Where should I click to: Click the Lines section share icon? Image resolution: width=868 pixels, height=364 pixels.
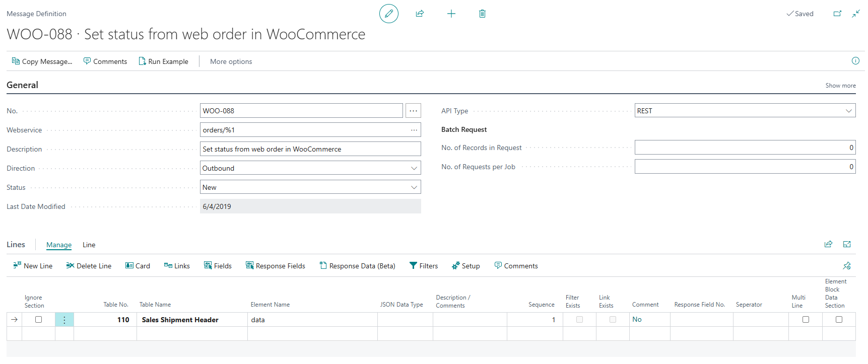point(828,244)
